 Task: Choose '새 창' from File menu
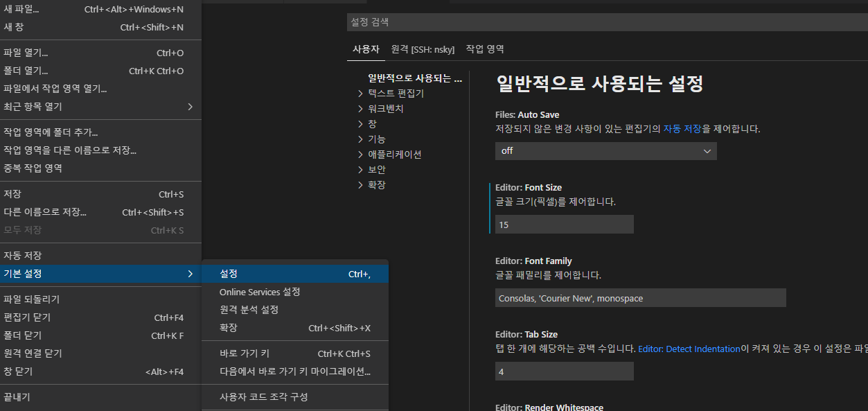point(100,27)
